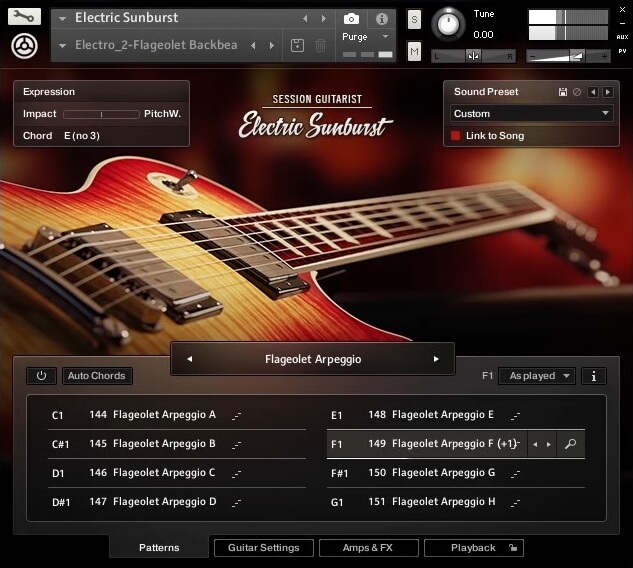Switch to the Playback tab
Screen dimensions: 633x568
coord(474,548)
